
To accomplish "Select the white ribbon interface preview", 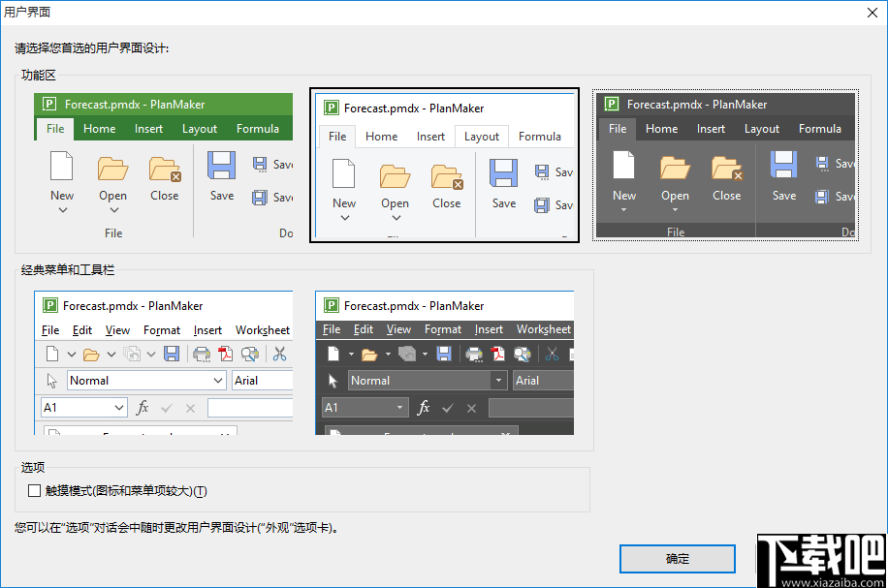I will pos(444,165).
